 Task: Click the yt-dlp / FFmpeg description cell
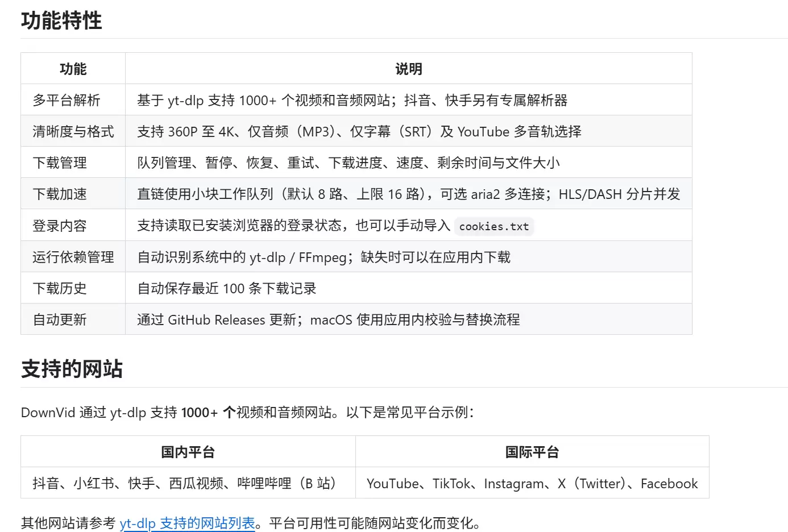point(409,257)
